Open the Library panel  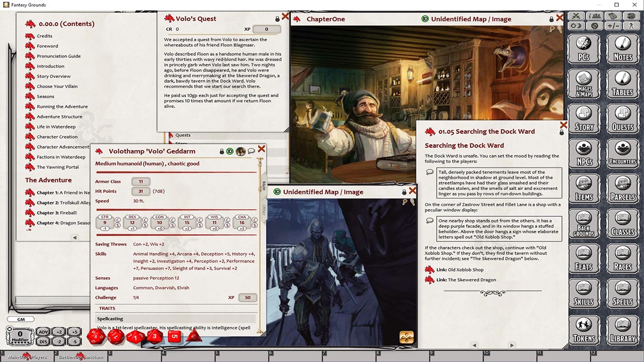(x=622, y=330)
